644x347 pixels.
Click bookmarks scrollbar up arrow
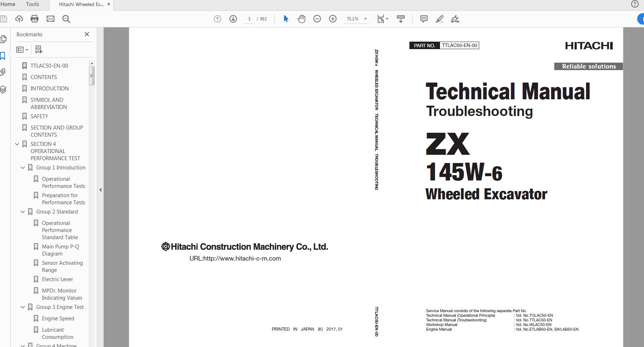[x=91, y=63]
